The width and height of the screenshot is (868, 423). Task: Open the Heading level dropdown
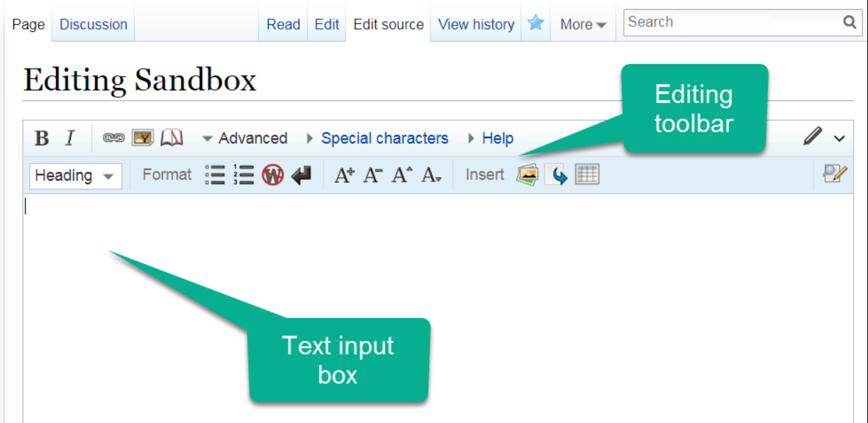tap(75, 176)
